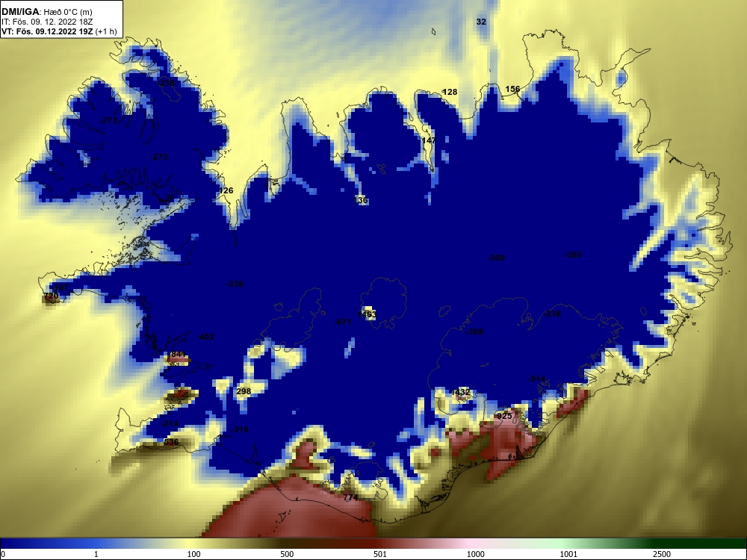Click the map value '126'
The image size is (747, 560).
click(226, 190)
